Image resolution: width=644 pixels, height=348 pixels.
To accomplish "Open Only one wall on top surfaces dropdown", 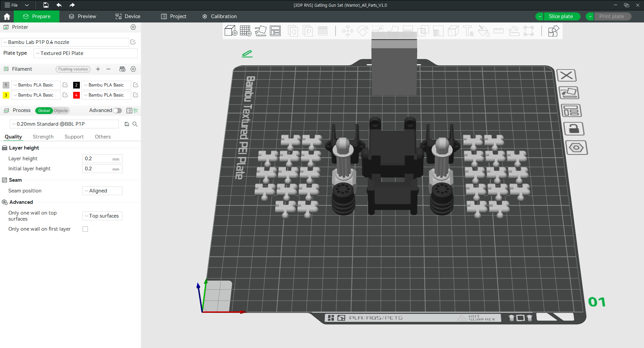I will click(102, 216).
